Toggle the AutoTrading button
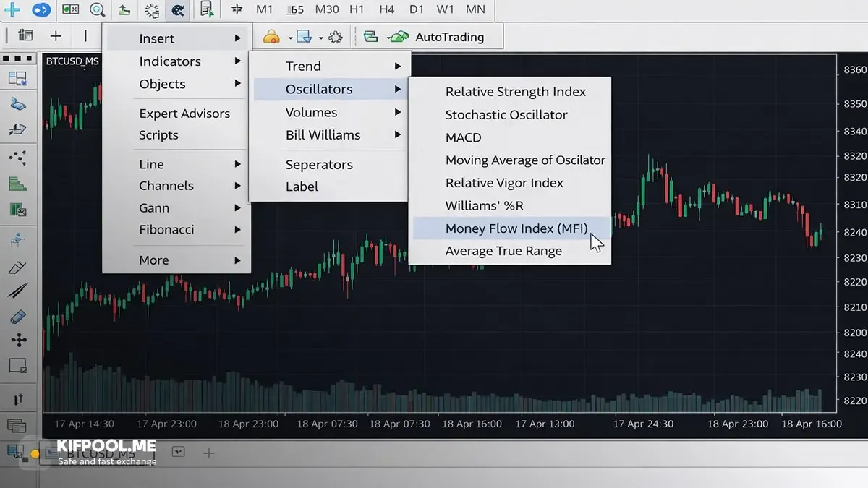Viewport: 868px width, 488px height. (435, 37)
